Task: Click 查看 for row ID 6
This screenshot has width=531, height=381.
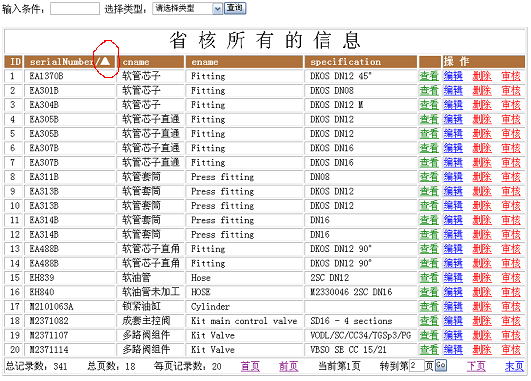Action: coord(429,148)
